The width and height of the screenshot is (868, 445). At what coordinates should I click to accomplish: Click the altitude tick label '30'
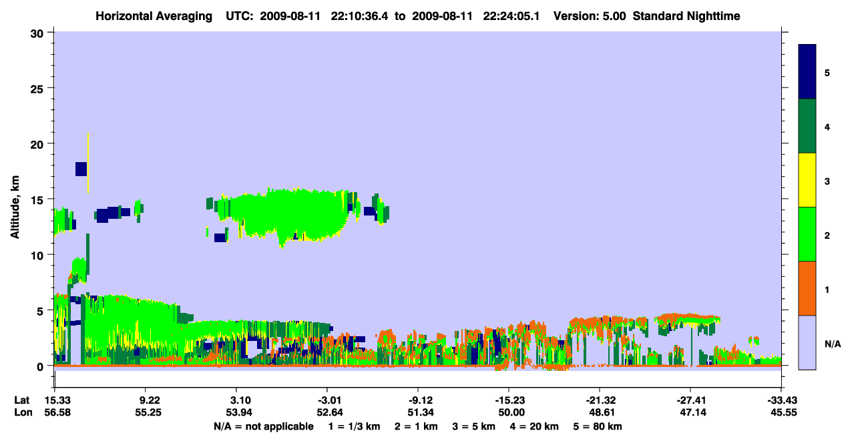click(x=39, y=33)
